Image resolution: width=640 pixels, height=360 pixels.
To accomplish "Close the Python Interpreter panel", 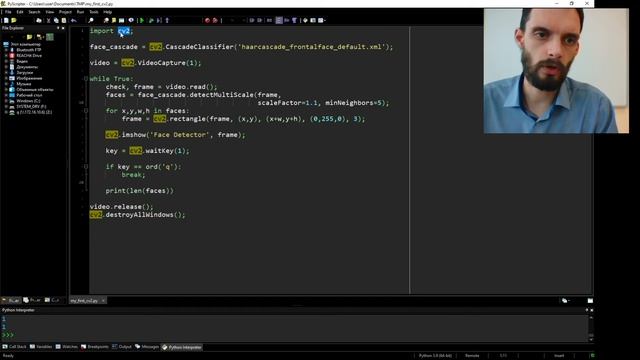I will pyautogui.click(x=591, y=310).
